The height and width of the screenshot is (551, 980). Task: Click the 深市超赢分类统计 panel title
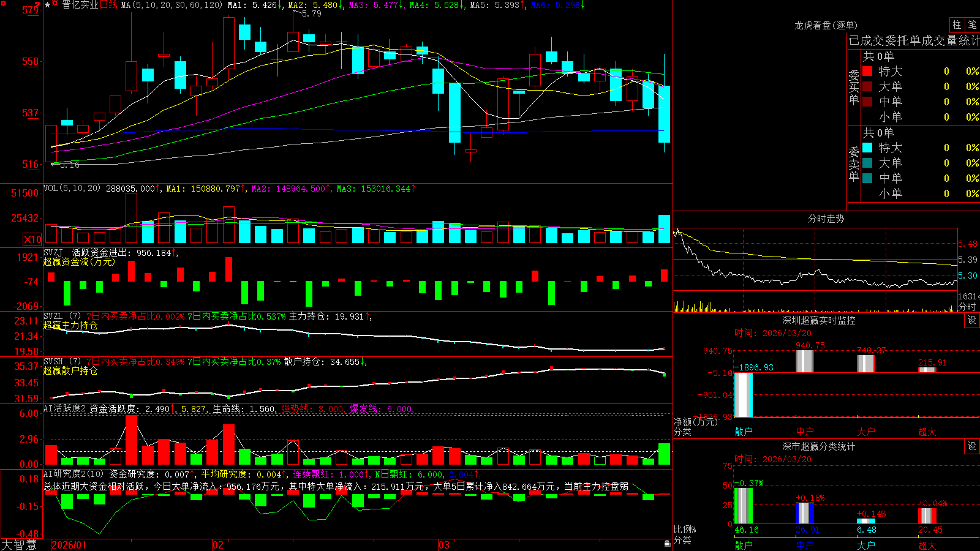(819, 446)
